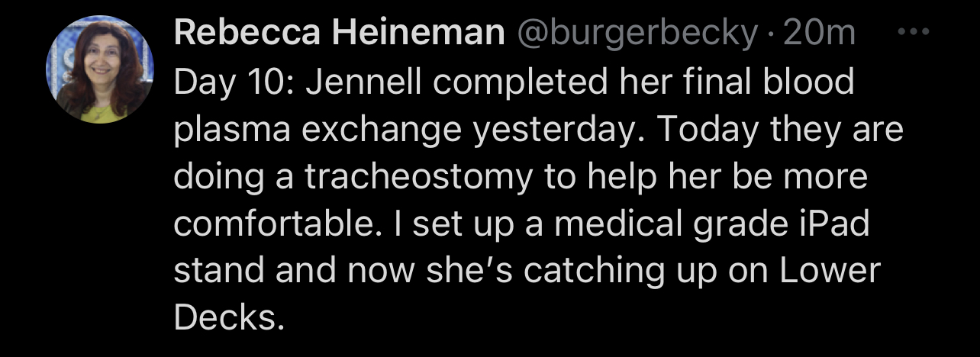Open the profile picture avatar
Image resolution: width=980 pixels, height=357 pixels.
(100, 70)
